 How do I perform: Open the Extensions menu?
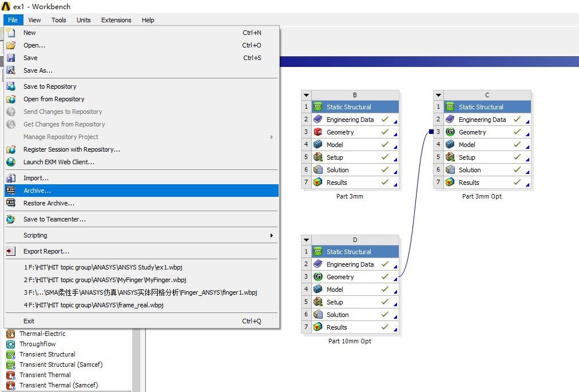[x=116, y=20]
